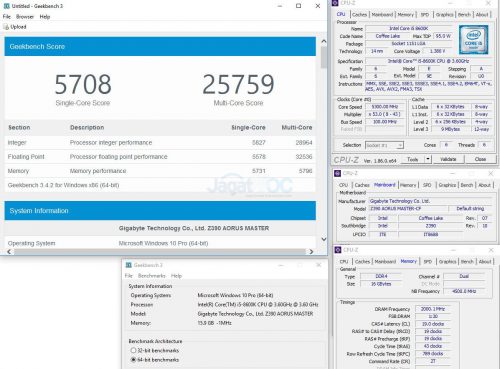The image size is (500, 369).
Task: Maximize the Geekbench 3 results window
Action: tap(299, 6)
